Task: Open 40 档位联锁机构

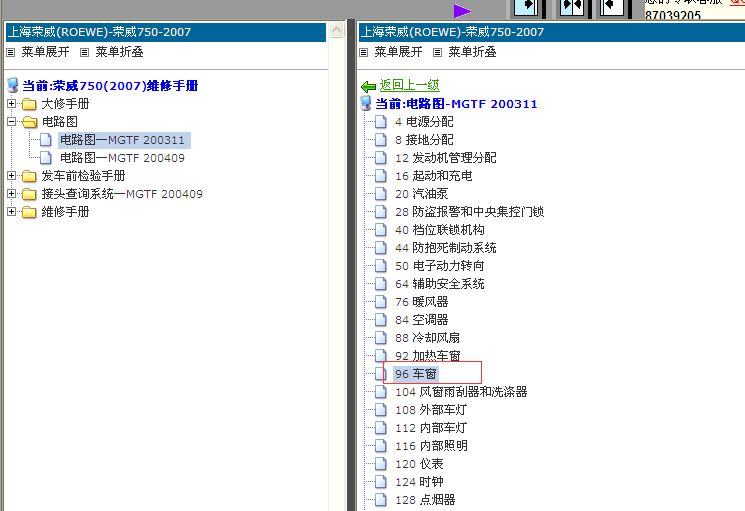Action: click(439, 230)
